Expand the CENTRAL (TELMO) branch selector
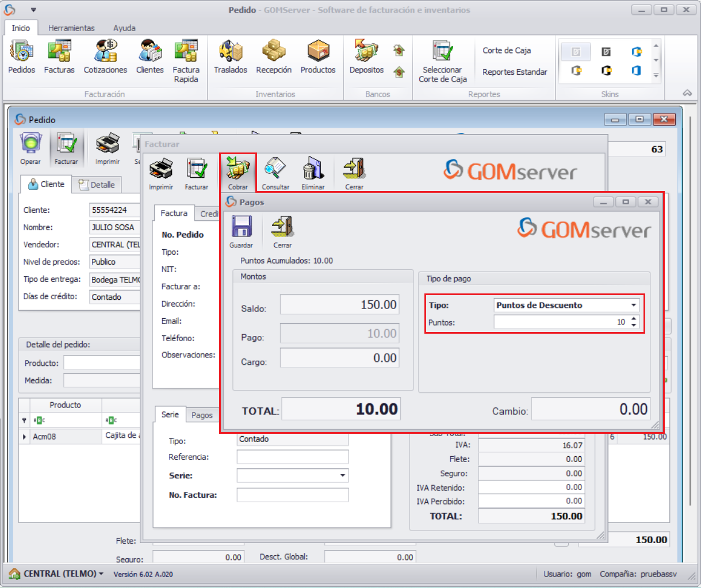The image size is (701, 588). [x=101, y=574]
